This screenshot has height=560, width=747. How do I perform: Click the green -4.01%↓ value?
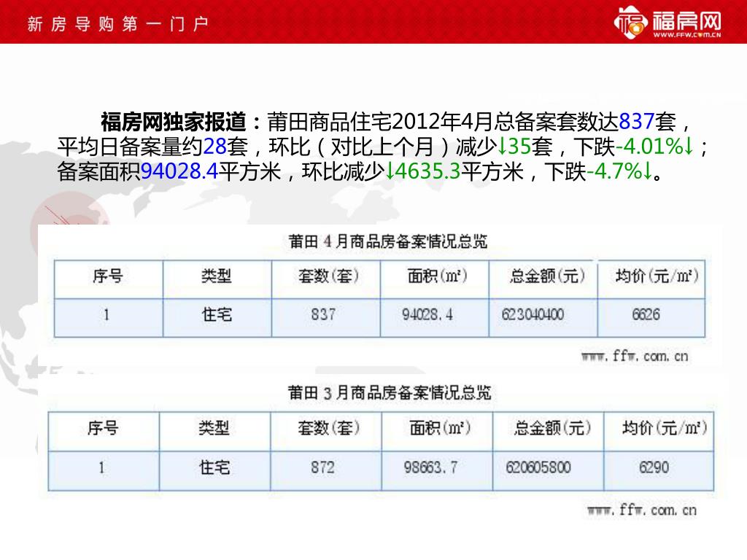point(655,146)
